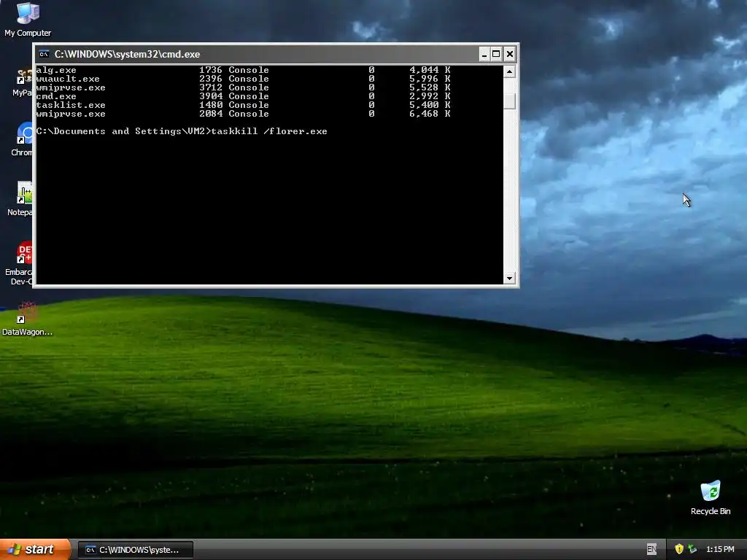747x560 pixels.
Task: Open the Chrome desktop shortcut
Action: [21, 139]
